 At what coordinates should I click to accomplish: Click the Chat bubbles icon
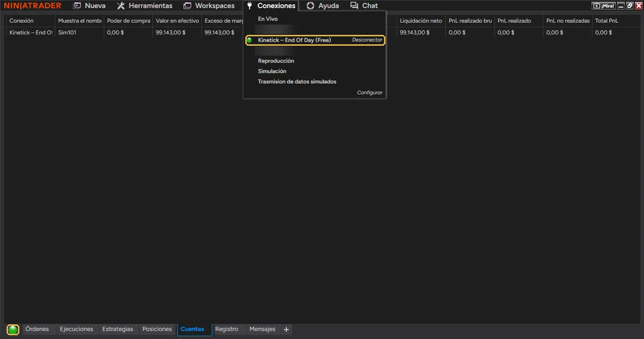tap(354, 6)
